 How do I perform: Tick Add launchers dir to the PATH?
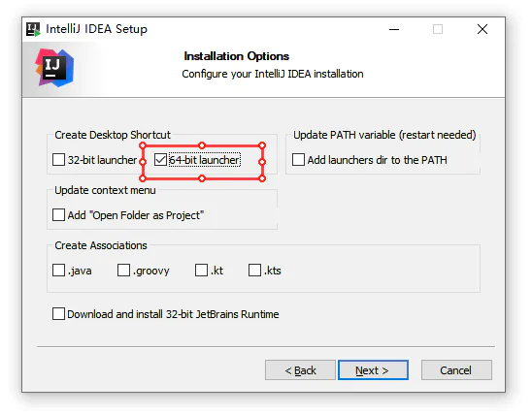(298, 160)
